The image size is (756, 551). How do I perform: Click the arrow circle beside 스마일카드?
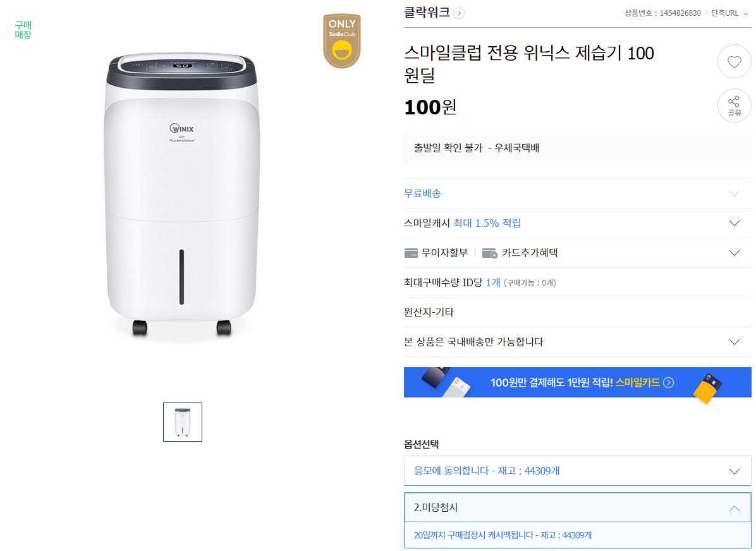(x=669, y=382)
